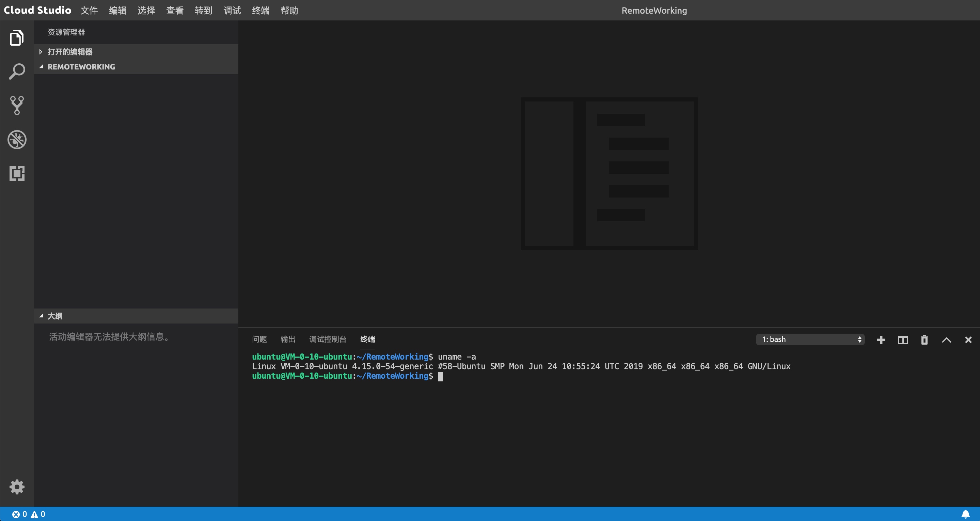Collapse the 大纲 outline section
Screen dimensions: 980x521
pos(55,316)
